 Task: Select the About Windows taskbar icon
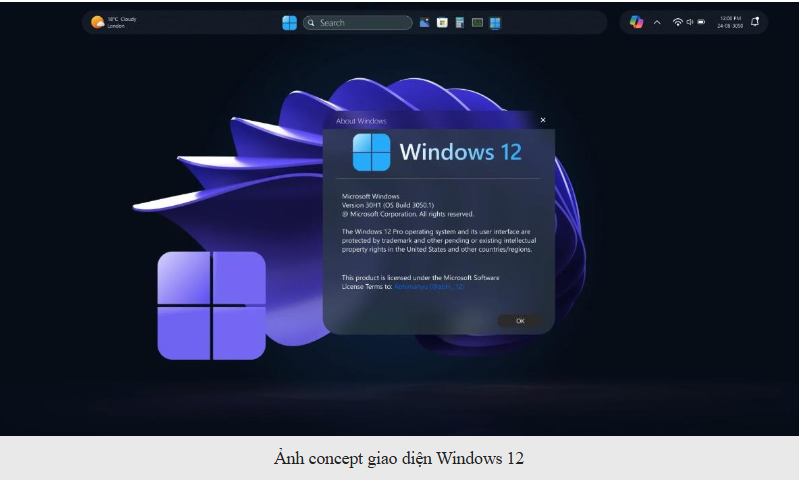coord(495,22)
